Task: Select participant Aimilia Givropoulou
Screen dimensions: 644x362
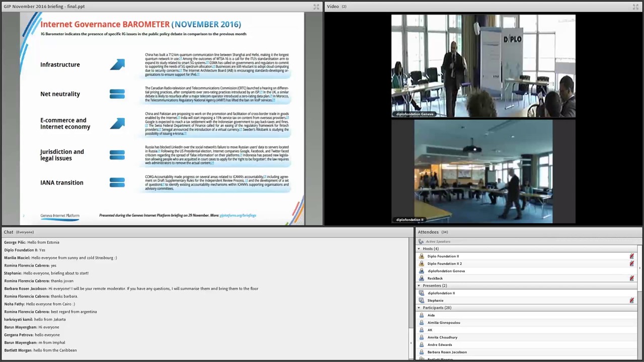Action: coord(443,323)
